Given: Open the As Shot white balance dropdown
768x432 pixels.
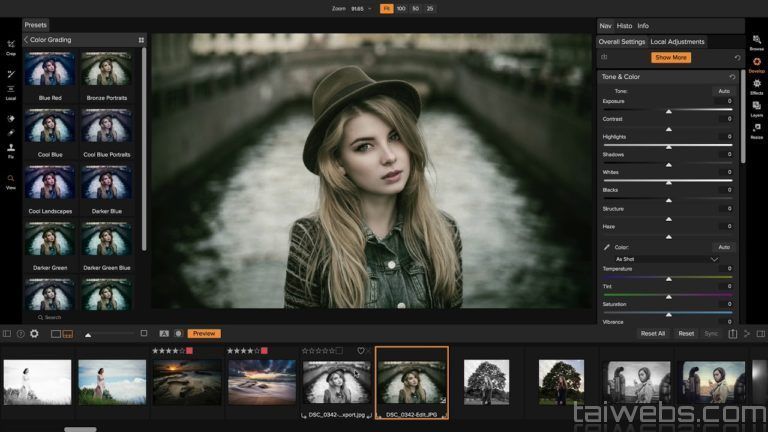Looking at the screenshot, I should (x=668, y=259).
